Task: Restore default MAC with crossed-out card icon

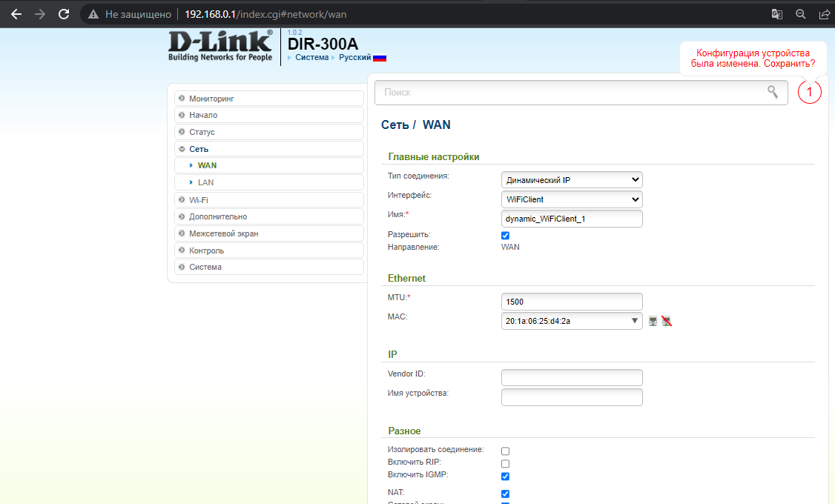Action: click(x=667, y=321)
